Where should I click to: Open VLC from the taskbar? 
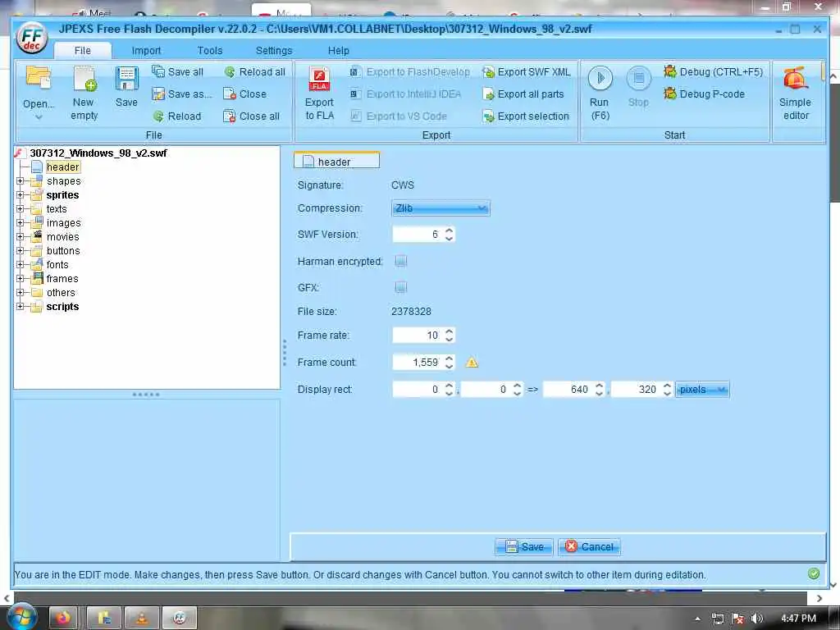141,619
